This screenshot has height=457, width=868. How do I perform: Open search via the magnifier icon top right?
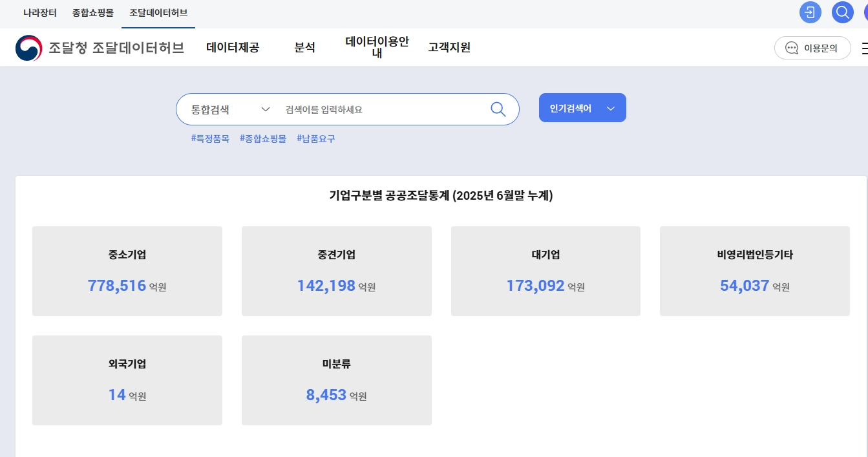pyautogui.click(x=842, y=12)
